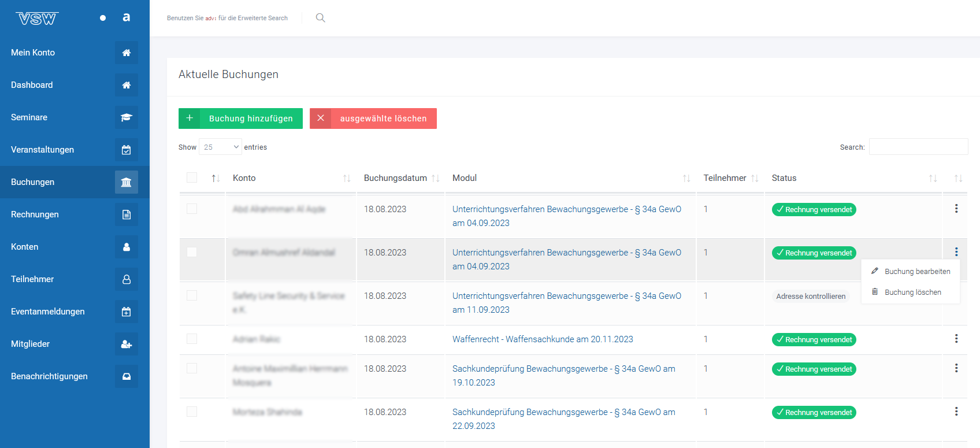Image resolution: width=980 pixels, height=448 pixels.
Task: Click the Benachrichtigungen inbox icon
Action: tap(126, 376)
